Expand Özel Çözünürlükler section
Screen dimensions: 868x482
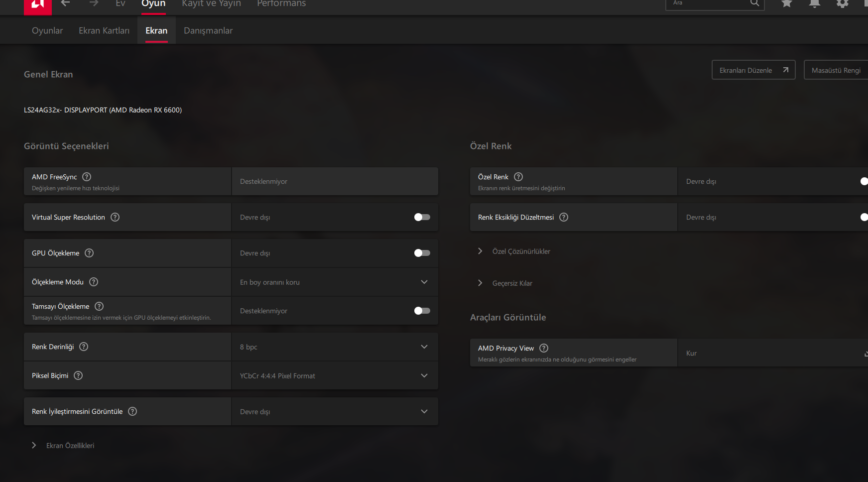514,251
